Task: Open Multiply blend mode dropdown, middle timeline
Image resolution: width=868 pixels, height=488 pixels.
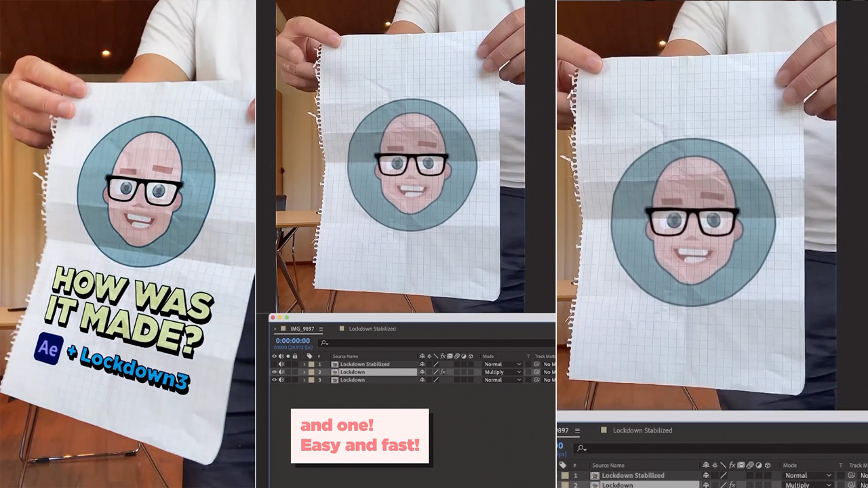Action: click(x=503, y=372)
